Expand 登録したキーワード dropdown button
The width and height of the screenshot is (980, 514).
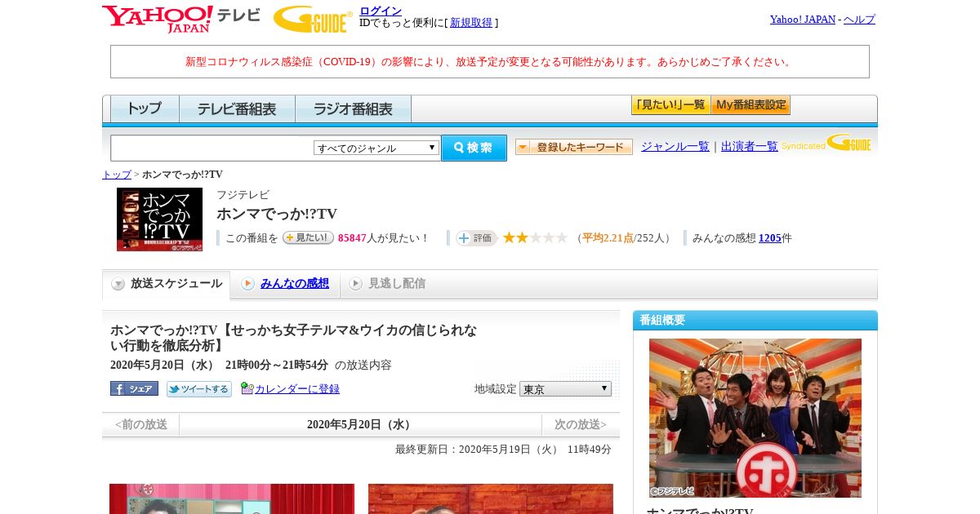click(574, 147)
